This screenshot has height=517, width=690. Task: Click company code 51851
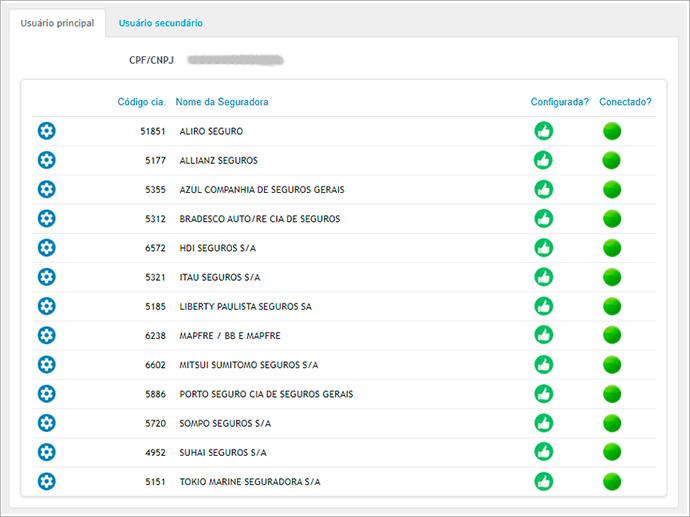tap(153, 131)
